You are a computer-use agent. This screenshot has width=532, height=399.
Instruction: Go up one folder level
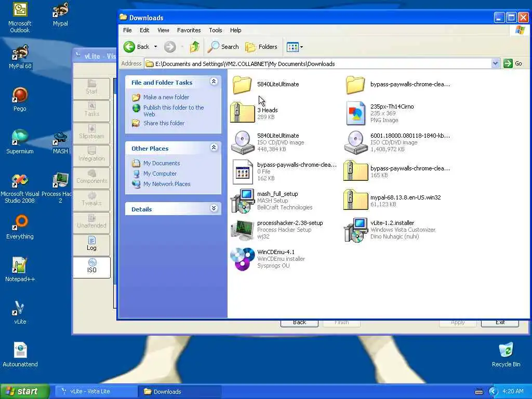(195, 47)
